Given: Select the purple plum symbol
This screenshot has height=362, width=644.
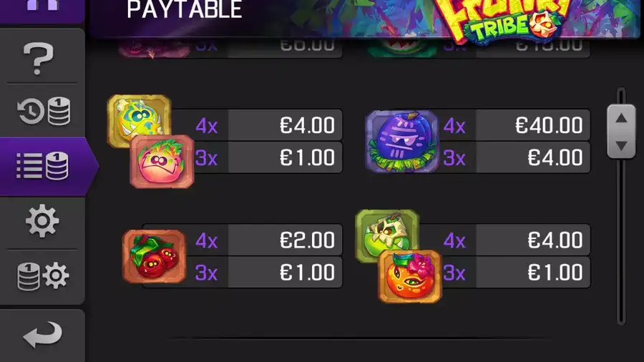Looking at the screenshot, I should click(x=401, y=141).
